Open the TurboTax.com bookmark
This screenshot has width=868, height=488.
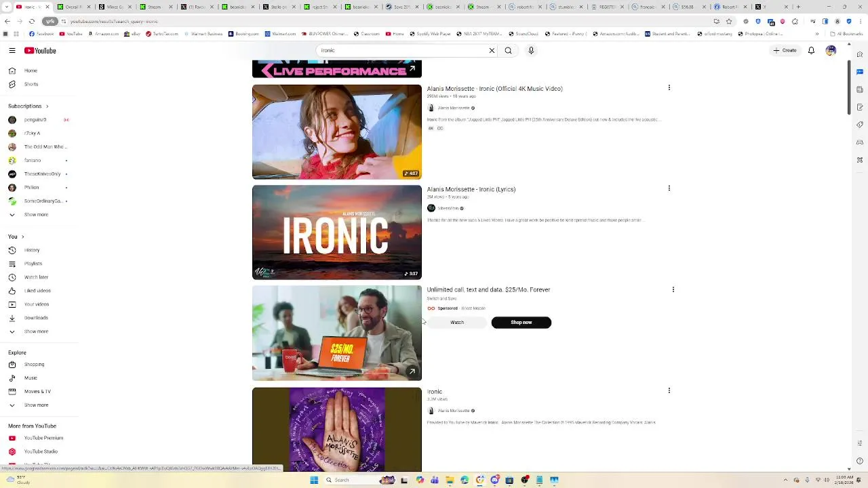tap(161, 34)
